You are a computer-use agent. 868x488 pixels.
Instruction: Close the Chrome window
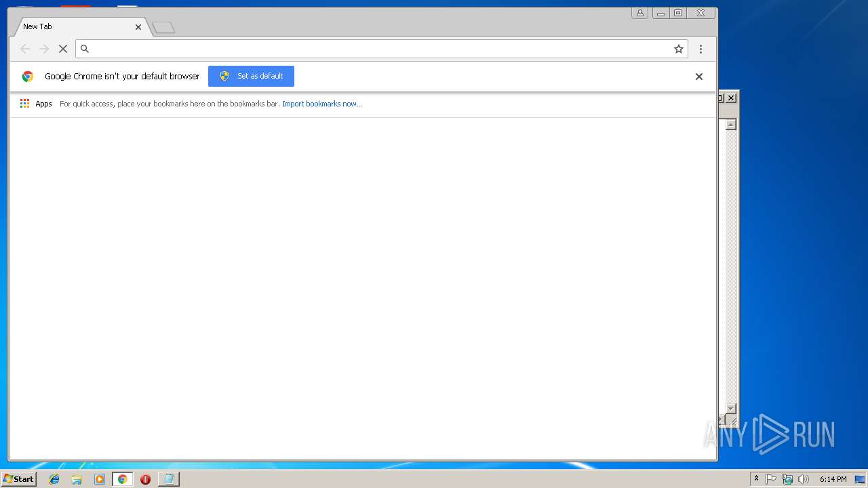coord(701,13)
